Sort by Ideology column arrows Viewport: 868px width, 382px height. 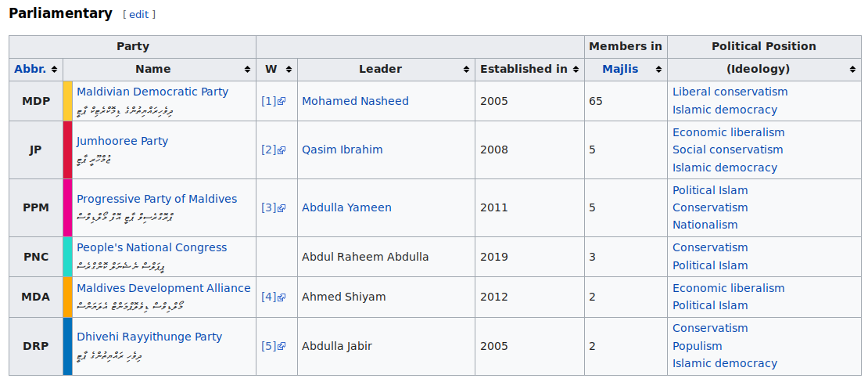pos(853,70)
